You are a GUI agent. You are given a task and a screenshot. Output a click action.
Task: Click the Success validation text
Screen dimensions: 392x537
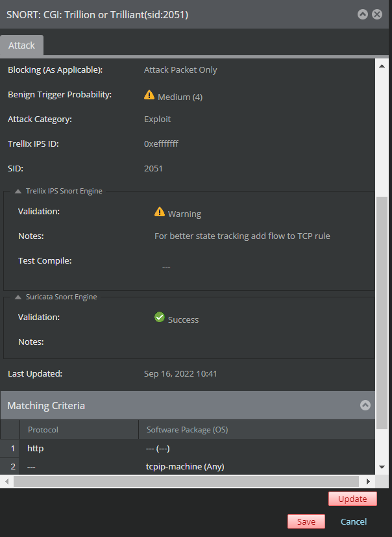pyautogui.click(x=183, y=319)
